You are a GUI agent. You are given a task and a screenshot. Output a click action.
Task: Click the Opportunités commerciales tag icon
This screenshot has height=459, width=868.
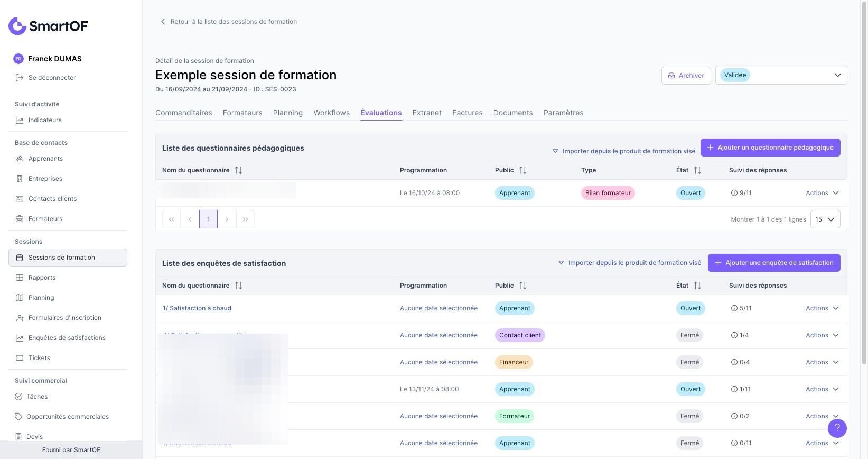point(18,417)
